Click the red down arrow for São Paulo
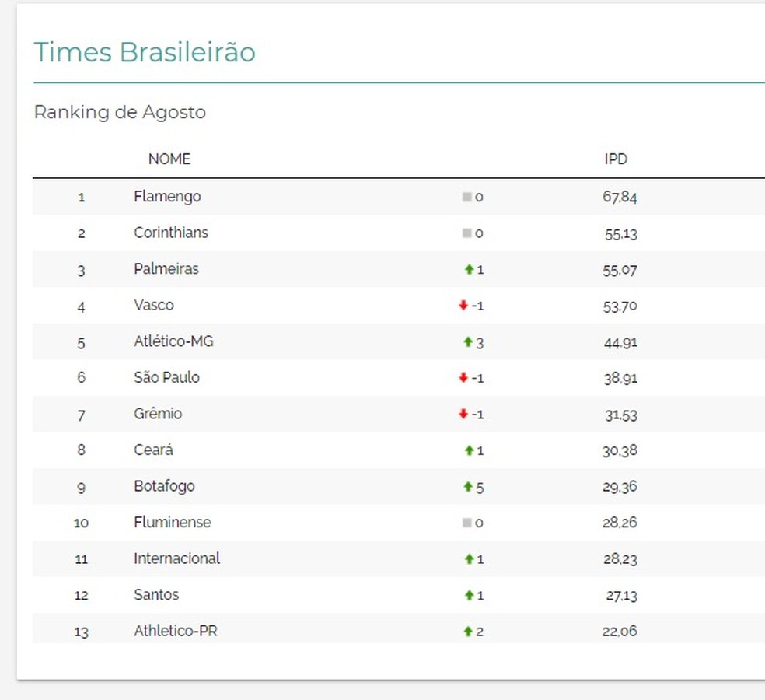Screen dimensions: 765x700 pos(463,378)
